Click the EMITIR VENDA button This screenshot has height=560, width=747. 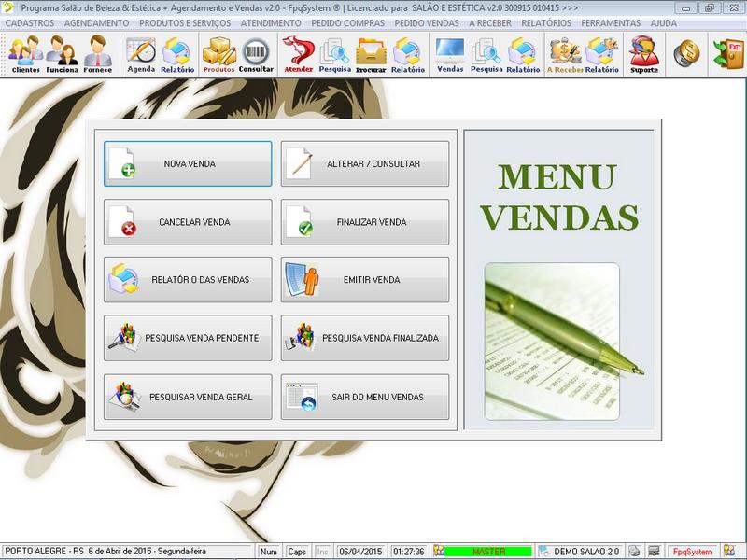pyautogui.click(x=365, y=279)
